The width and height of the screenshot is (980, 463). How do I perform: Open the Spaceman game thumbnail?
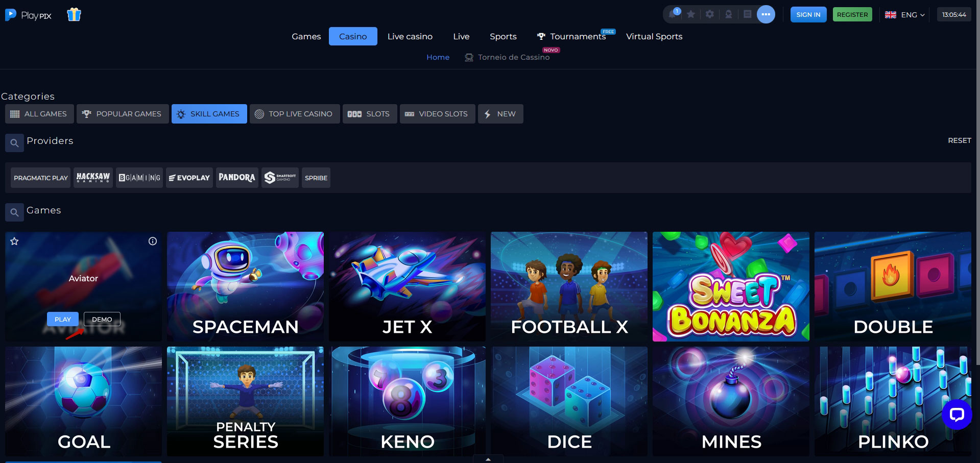(245, 286)
